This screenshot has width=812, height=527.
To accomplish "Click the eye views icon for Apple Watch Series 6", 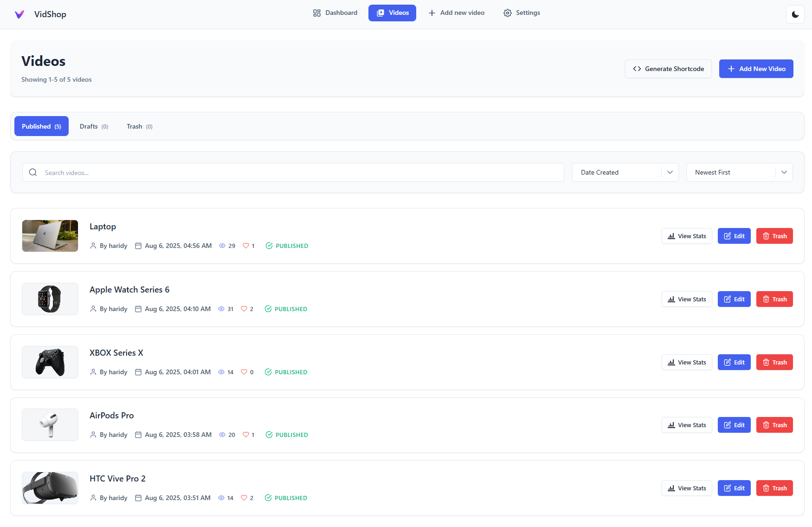I will pos(221,309).
